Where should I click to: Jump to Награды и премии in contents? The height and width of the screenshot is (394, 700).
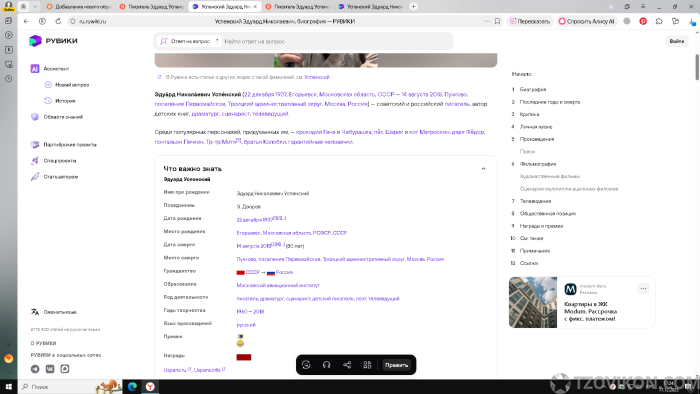tap(541, 226)
